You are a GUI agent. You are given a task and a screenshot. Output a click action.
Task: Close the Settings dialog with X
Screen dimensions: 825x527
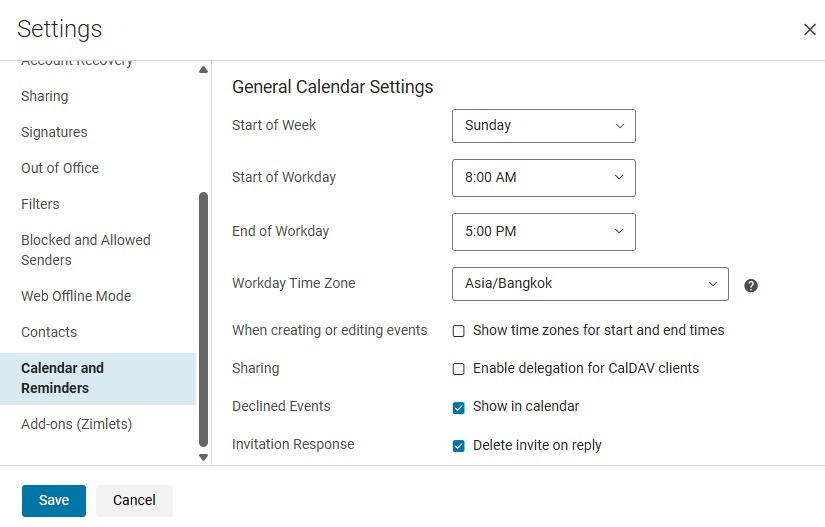(x=810, y=30)
